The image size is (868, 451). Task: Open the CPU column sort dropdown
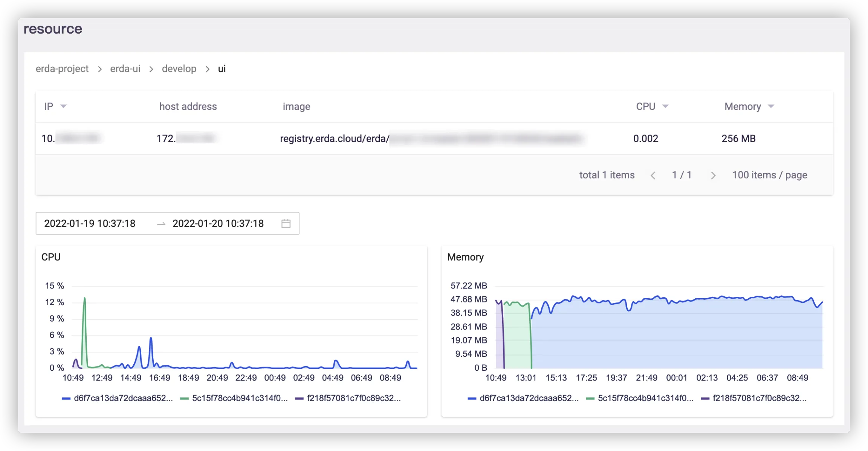pos(665,106)
